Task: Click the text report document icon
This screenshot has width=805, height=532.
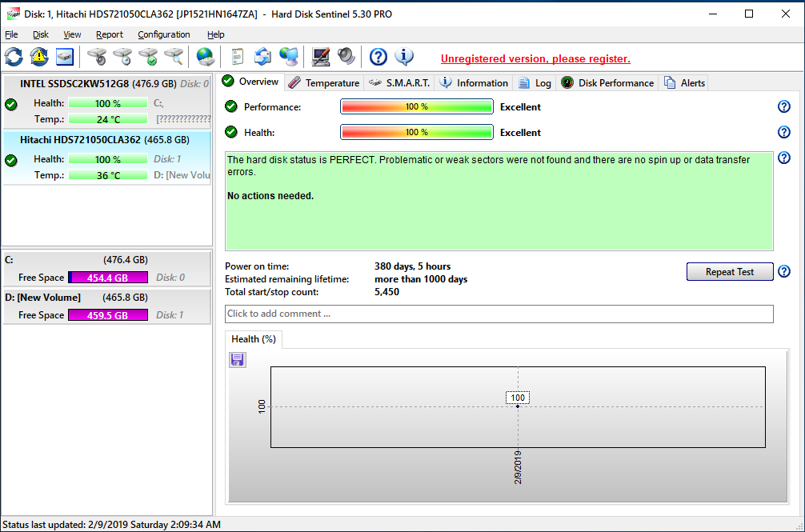Action: (237, 57)
